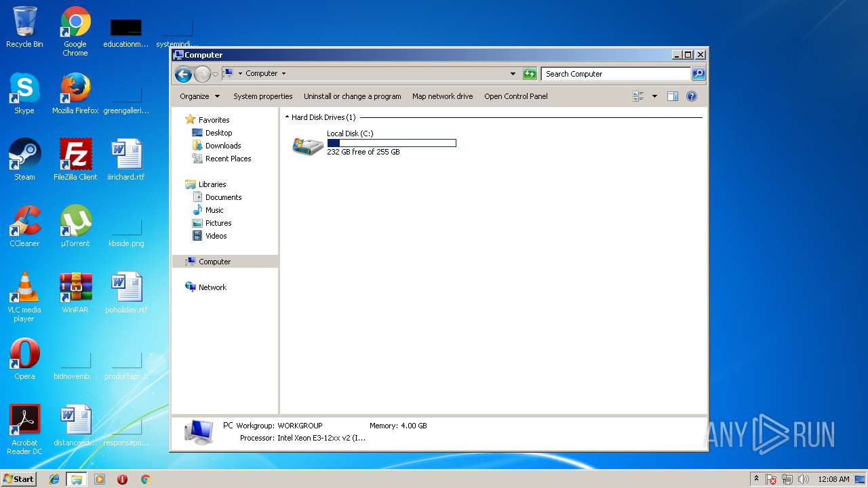Screen dimensions: 868x488
Task: Open the Recycle Bin desktop icon
Action: (24, 27)
